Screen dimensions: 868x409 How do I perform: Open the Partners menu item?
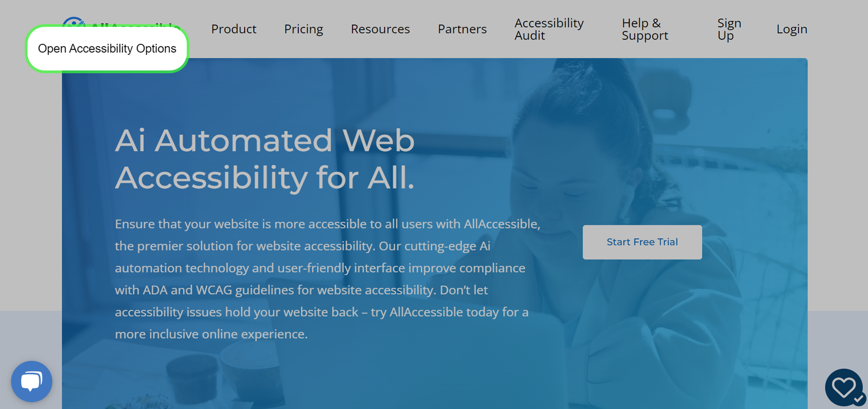pos(462,29)
